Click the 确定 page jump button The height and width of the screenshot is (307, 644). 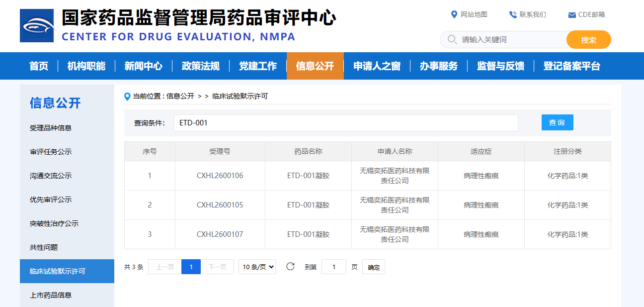[373, 267]
